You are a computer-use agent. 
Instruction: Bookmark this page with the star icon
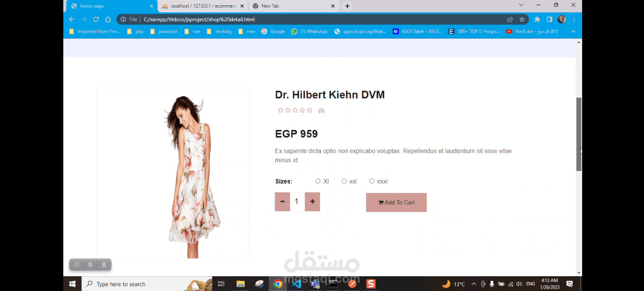click(522, 20)
